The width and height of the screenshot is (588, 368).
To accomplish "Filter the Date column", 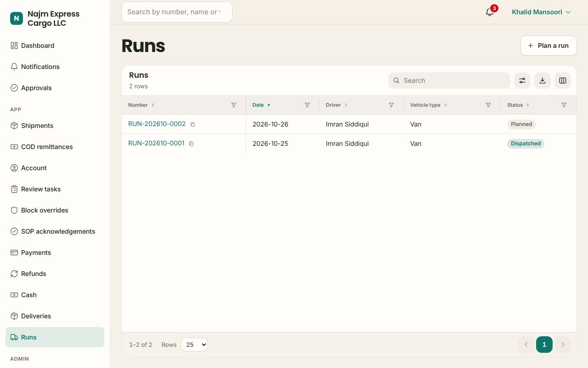I will [x=307, y=105].
